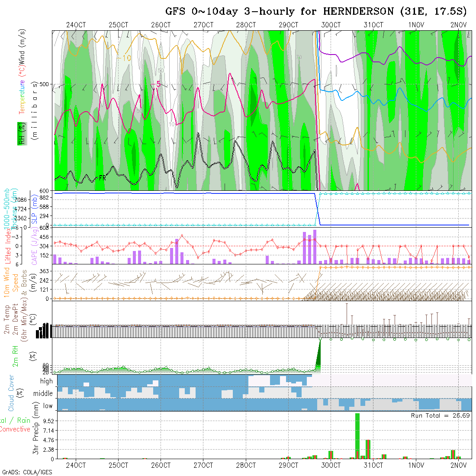Click the 30OCT label on the top axis

click(331, 25)
